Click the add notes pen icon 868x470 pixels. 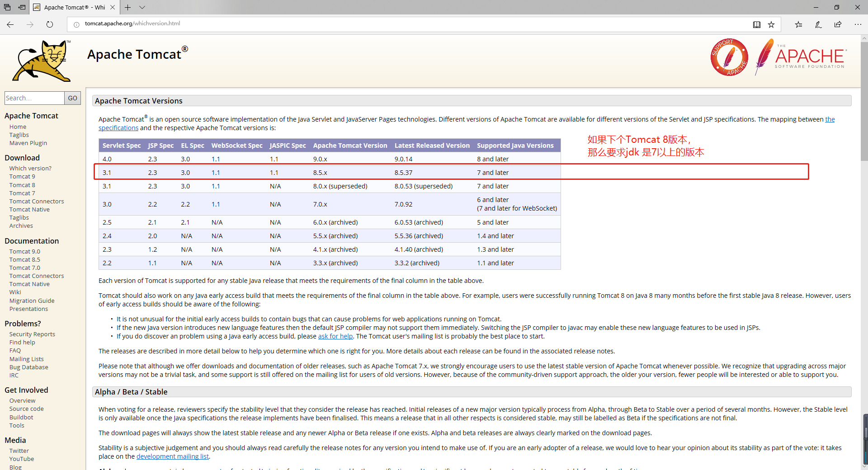(x=818, y=24)
